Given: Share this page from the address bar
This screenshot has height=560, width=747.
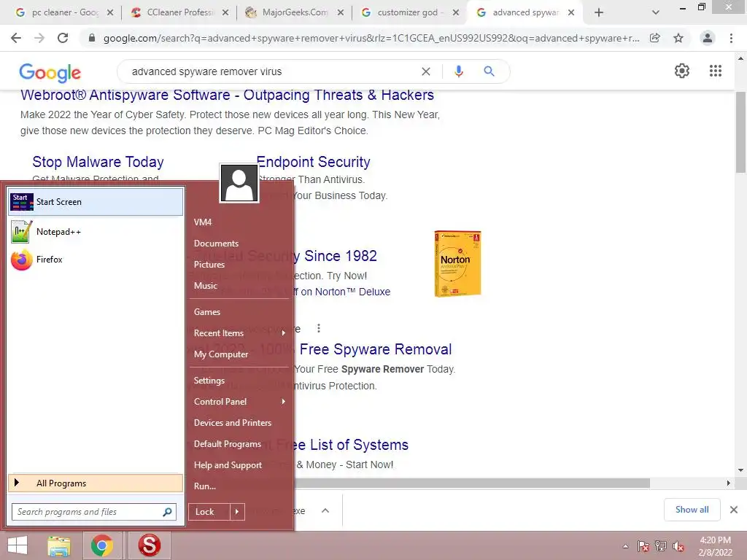Looking at the screenshot, I should tap(655, 38).
